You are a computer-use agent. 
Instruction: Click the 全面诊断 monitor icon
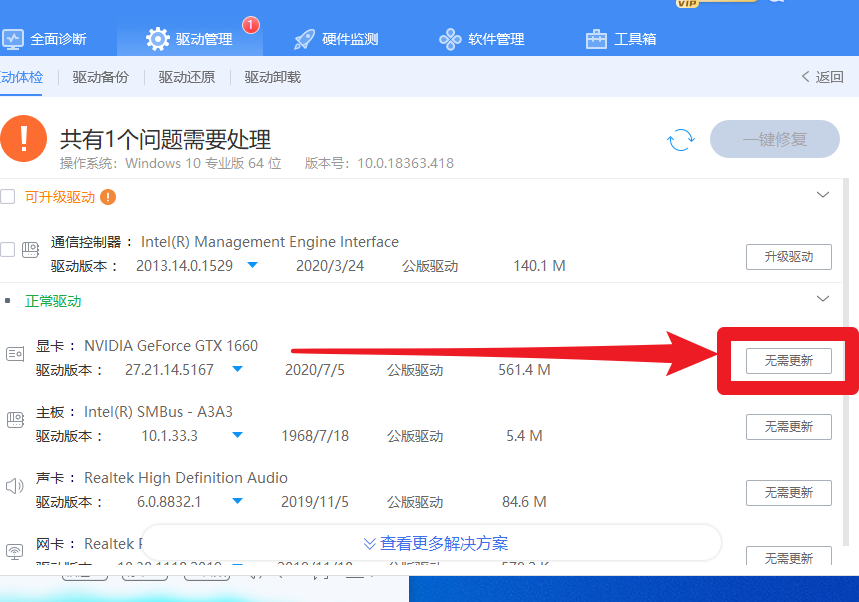pyautogui.click(x=13, y=39)
